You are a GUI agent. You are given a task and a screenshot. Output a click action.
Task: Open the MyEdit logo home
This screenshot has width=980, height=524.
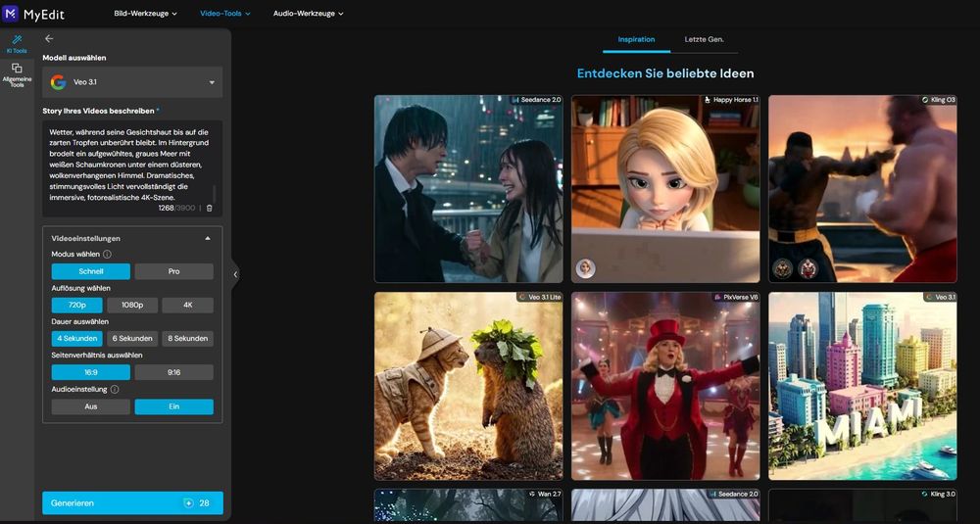33,14
